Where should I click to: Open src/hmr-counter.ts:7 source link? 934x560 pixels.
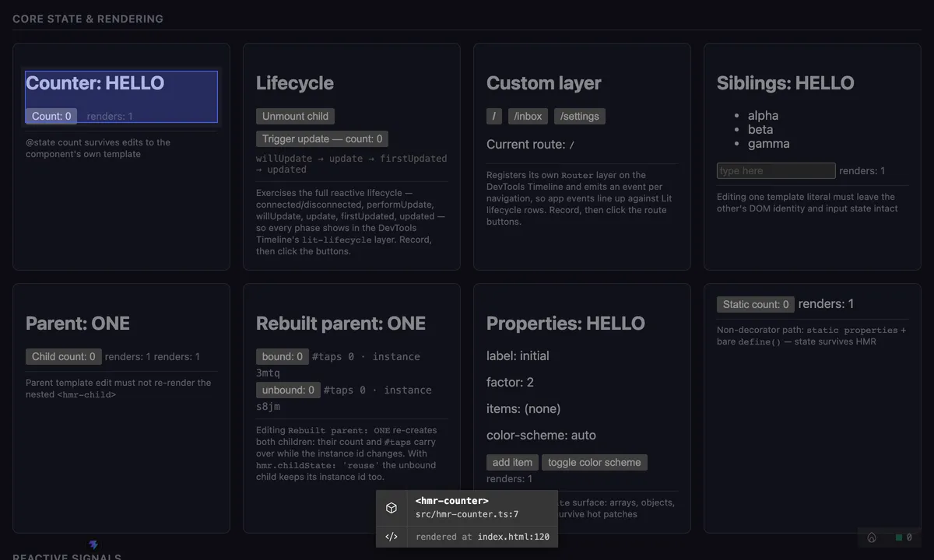tap(467, 514)
